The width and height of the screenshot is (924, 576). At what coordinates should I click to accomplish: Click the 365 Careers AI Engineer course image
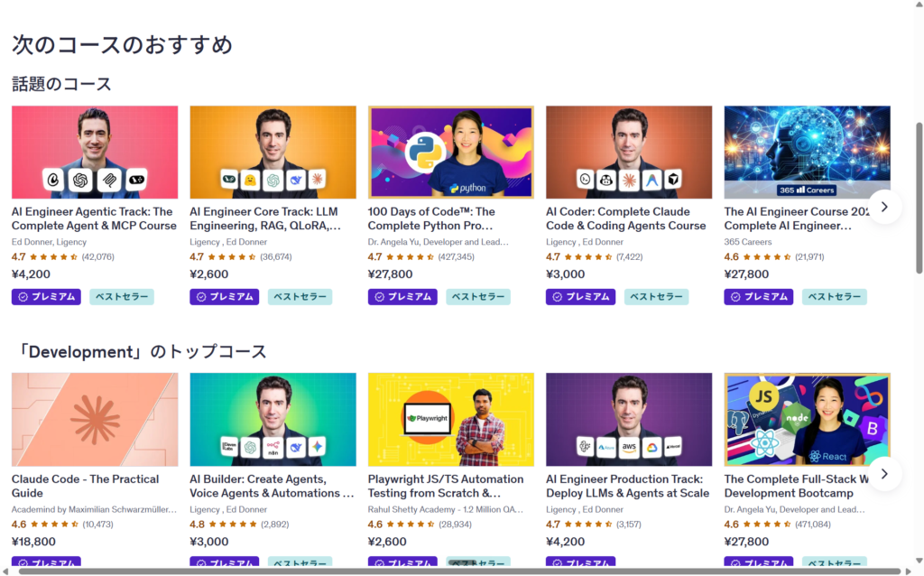click(x=807, y=152)
